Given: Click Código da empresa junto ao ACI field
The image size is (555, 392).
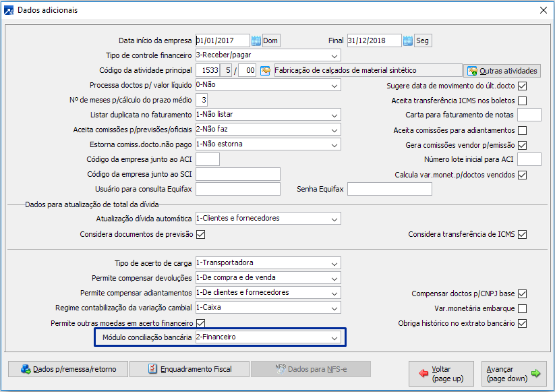Looking at the screenshot, I should 208,159.
